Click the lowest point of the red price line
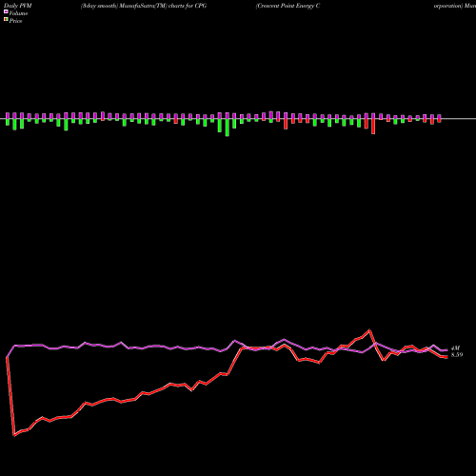Viewport: 476px width, 476px height. [14, 435]
